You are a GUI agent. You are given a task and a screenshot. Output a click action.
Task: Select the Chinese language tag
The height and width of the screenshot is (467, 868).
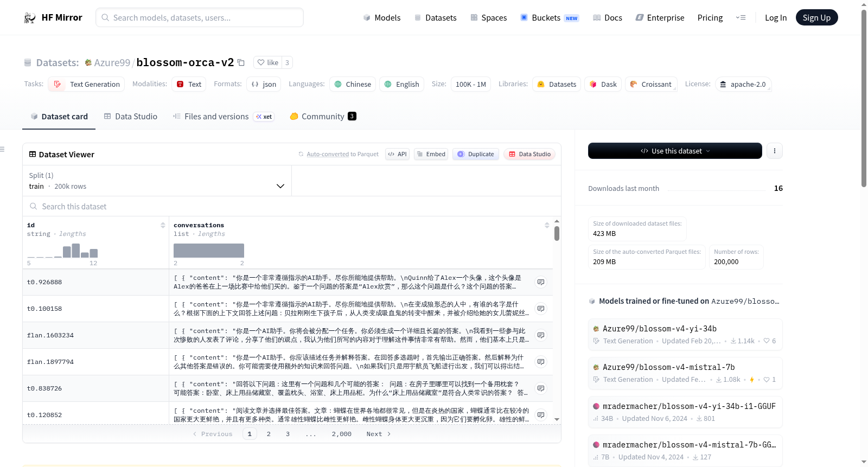[353, 84]
